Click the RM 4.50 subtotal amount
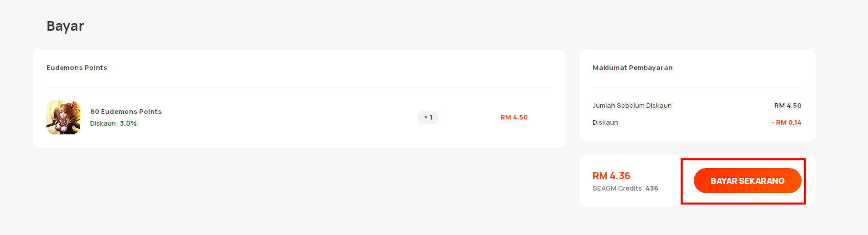 click(788, 106)
